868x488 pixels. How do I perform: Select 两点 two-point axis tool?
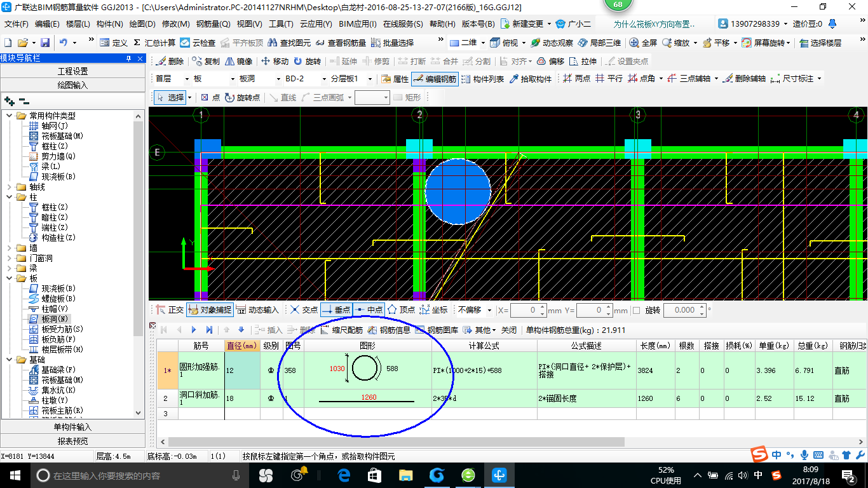[577, 79]
